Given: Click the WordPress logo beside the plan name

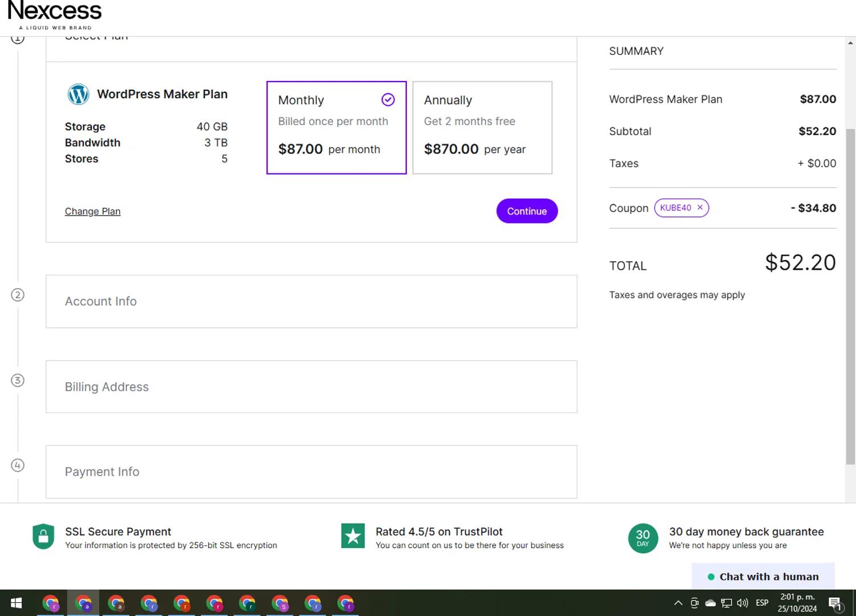Looking at the screenshot, I should (x=79, y=94).
